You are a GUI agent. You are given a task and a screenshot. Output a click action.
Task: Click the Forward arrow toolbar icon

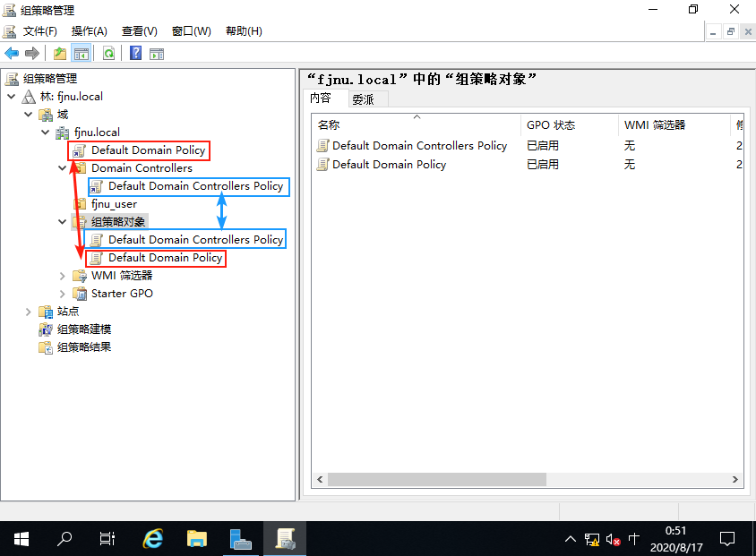coord(32,54)
